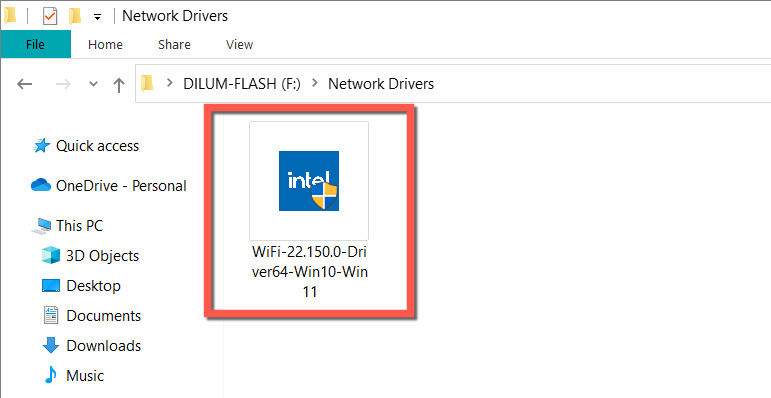Click DILUM-FLASH (F:) in the address bar
The height and width of the screenshot is (398, 771).
click(x=241, y=84)
